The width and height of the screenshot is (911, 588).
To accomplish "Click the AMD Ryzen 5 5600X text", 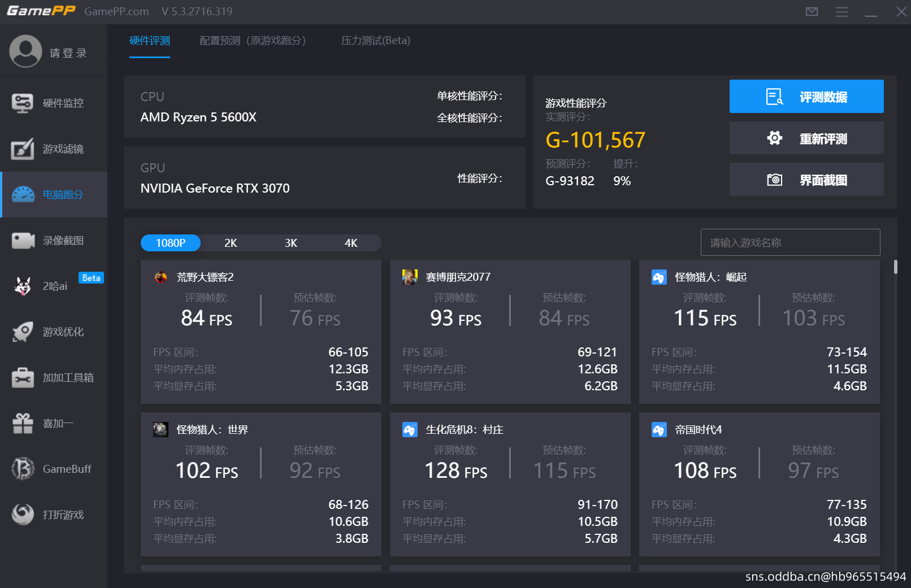I will [x=198, y=117].
